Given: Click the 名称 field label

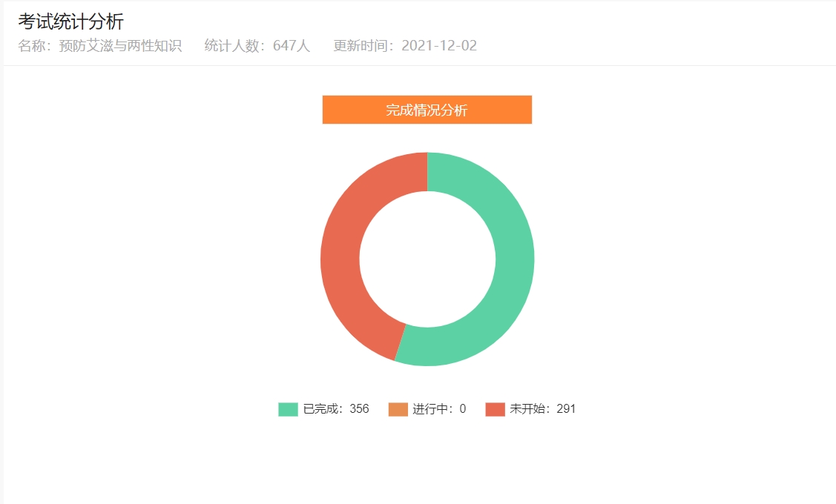Looking at the screenshot, I should 34,46.
